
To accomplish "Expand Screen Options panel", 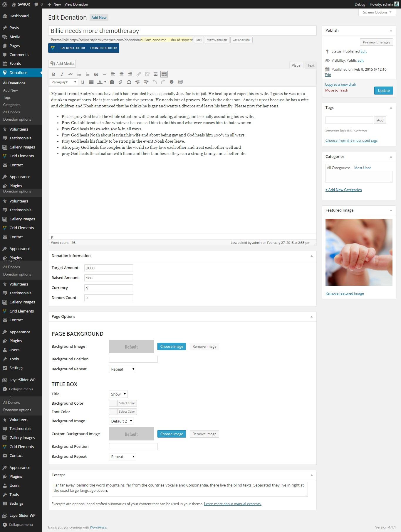I will [377, 12].
